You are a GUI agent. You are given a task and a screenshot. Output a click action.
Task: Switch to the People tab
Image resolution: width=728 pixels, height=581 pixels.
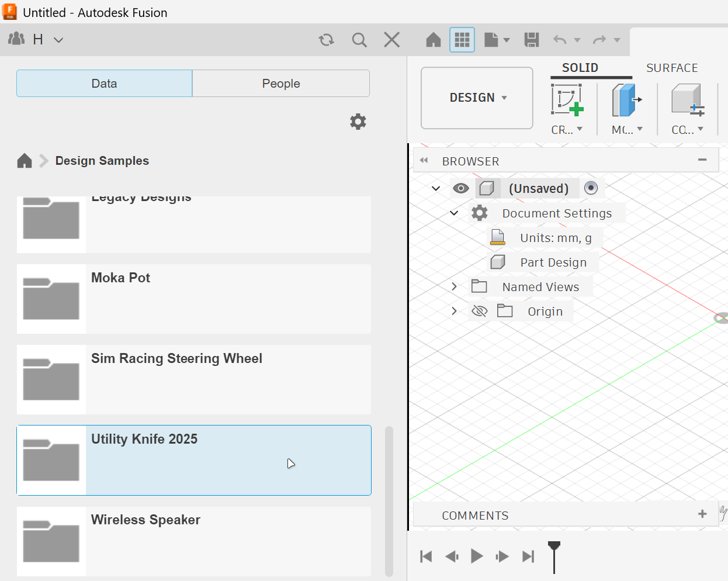(x=281, y=84)
